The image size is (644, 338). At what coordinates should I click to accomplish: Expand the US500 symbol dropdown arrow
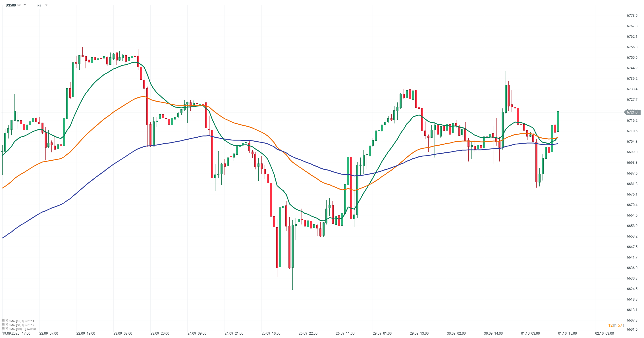[x=25, y=5]
